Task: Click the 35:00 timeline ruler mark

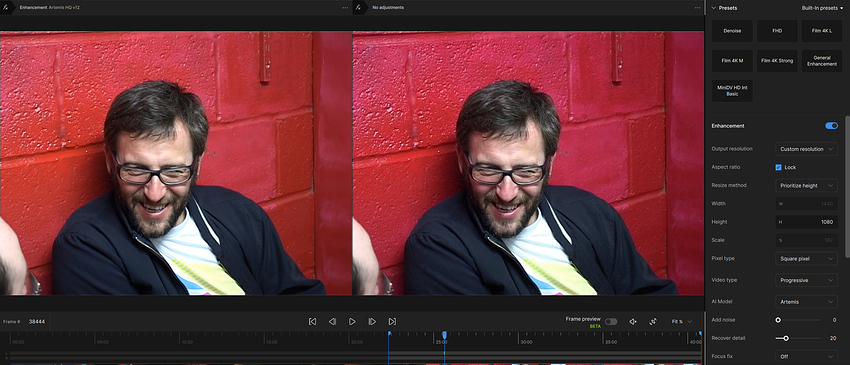Action: pos(611,342)
